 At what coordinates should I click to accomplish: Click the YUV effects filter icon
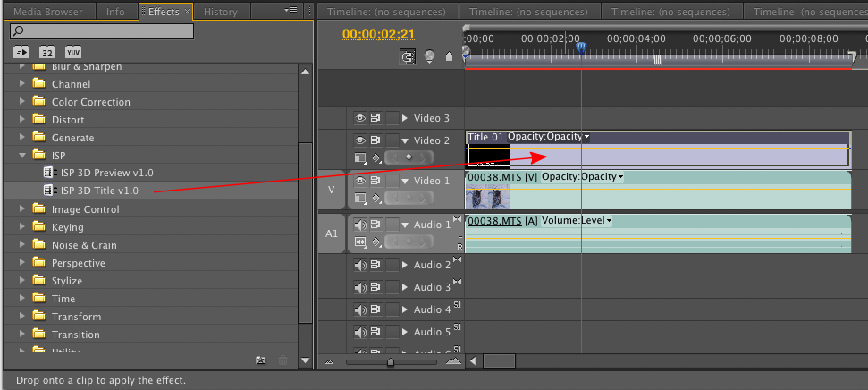(73, 52)
